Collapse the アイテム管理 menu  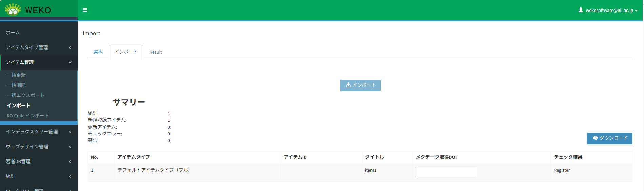click(39, 62)
